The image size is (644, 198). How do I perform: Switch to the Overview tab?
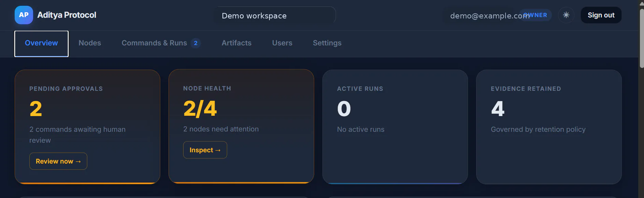point(41,43)
